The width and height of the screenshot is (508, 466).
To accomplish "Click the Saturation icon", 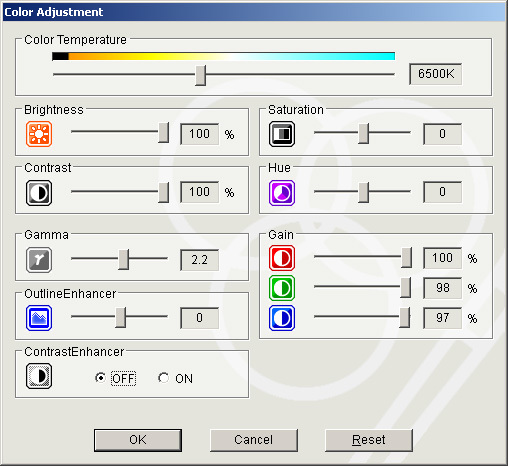I will pos(282,134).
